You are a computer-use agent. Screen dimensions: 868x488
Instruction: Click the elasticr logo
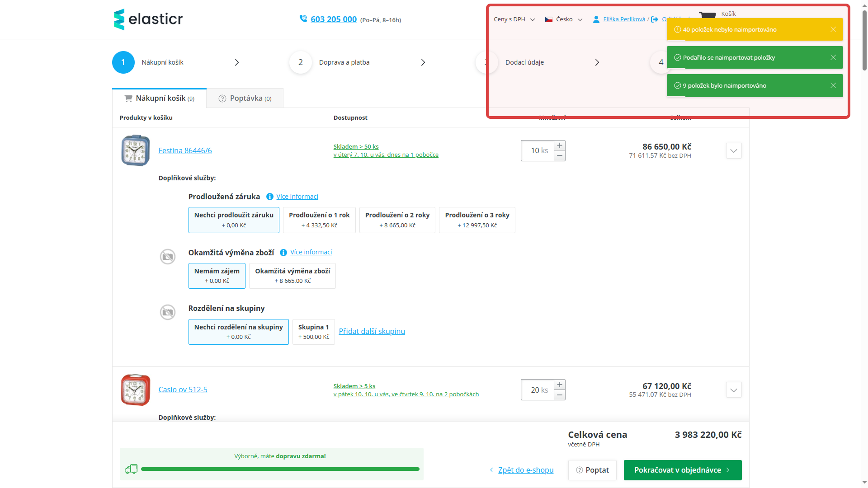point(148,19)
